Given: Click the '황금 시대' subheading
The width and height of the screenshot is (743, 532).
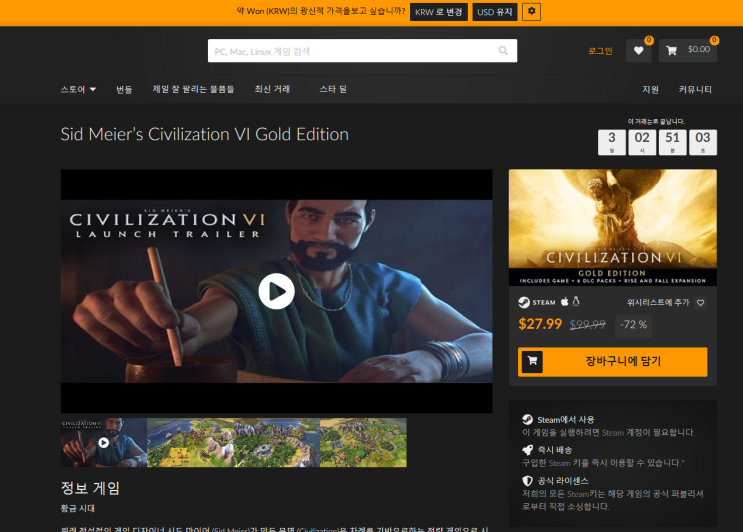Looking at the screenshot, I should [x=78, y=508].
